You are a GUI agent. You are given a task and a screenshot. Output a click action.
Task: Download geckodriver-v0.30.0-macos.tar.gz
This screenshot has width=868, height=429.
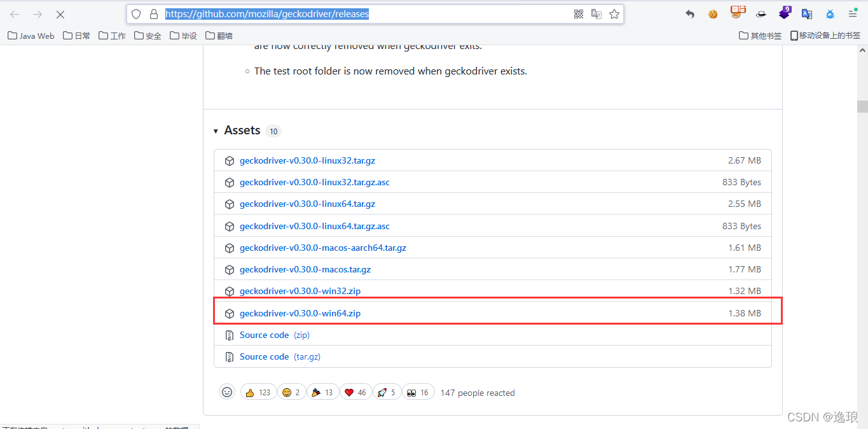[x=305, y=270]
